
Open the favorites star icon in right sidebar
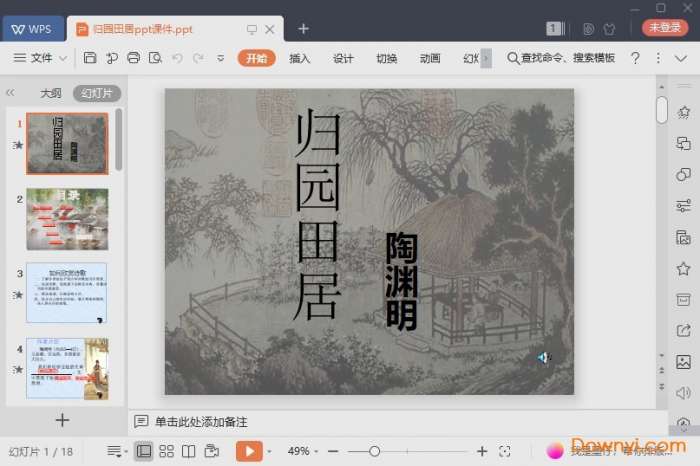pyautogui.click(x=683, y=269)
